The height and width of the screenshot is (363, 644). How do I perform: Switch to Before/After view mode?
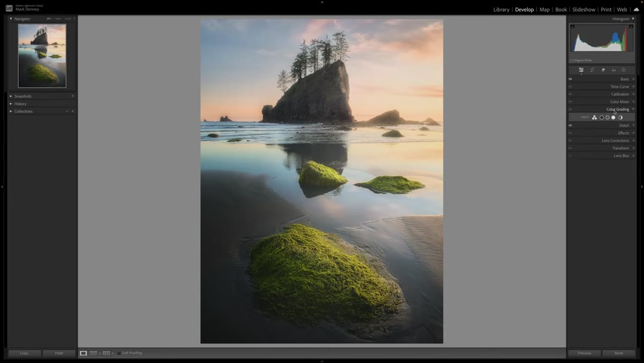(x=106, y=353)
